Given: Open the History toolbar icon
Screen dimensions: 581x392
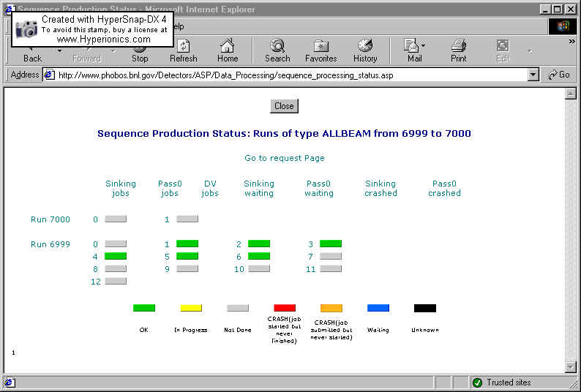Looking at the screenshot, I should click(x=365, y=51).
